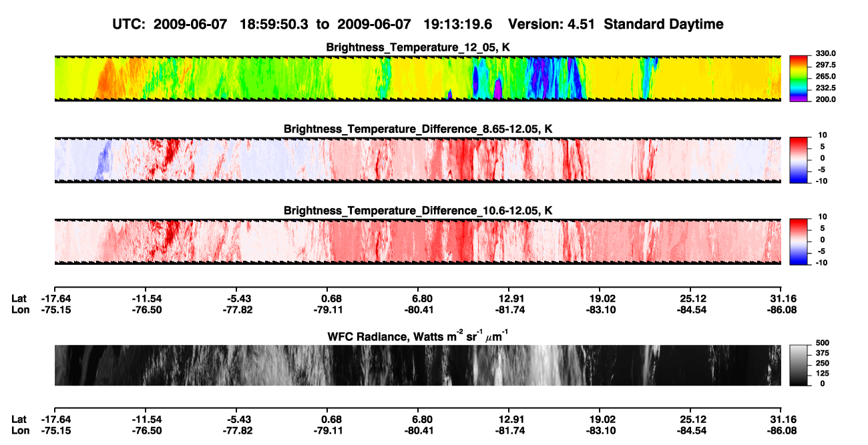Click the 500 label on WFC Radiance colorbar
868x445 pixels.
click(823, 343)
